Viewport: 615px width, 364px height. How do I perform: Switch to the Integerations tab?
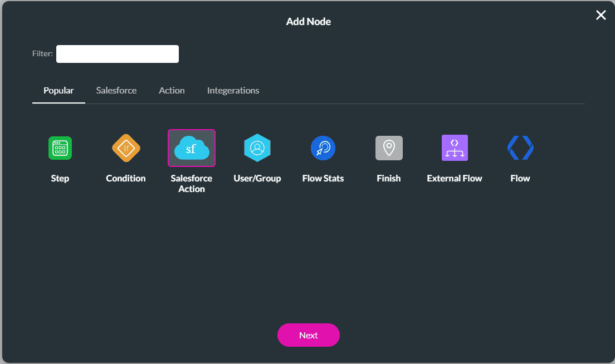click(x=233, y=90)
